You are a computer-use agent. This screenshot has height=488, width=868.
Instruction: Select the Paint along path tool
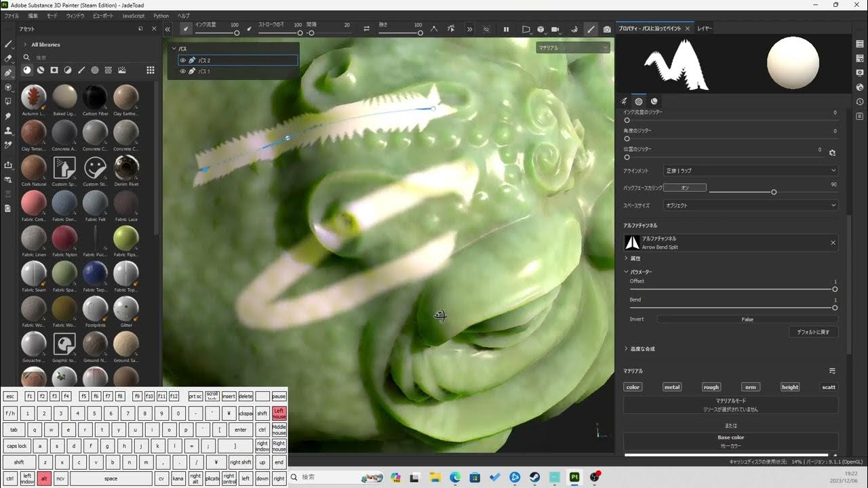[x=8, y=73]
